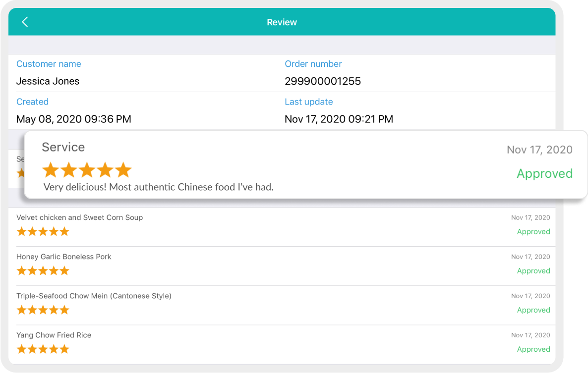Click the Order number label
This screenshot has height=373, width=588.
[x=313, y=64]
